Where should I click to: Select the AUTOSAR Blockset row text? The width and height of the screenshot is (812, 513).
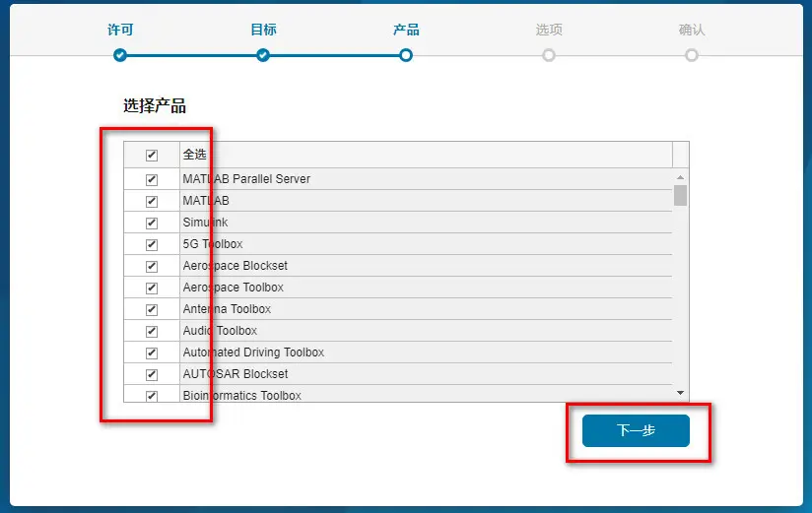click(x=236, y=374)
